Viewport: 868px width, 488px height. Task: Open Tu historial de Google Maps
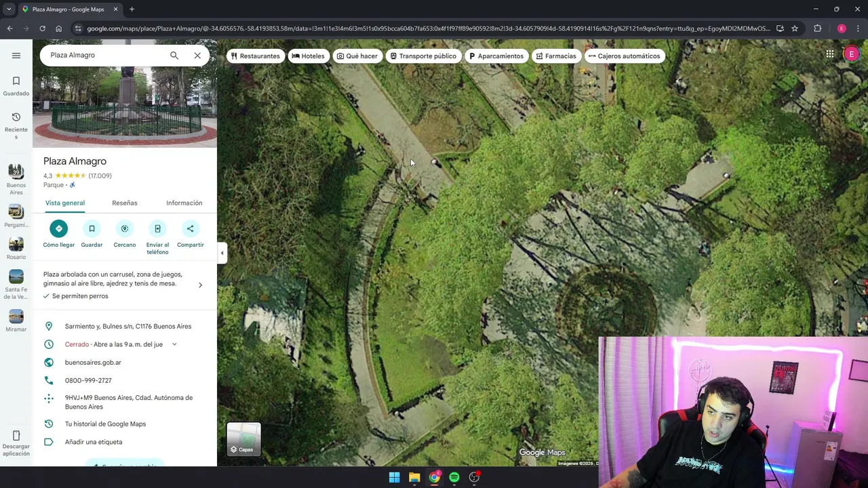pyautogui.click(x=105, y=424)
